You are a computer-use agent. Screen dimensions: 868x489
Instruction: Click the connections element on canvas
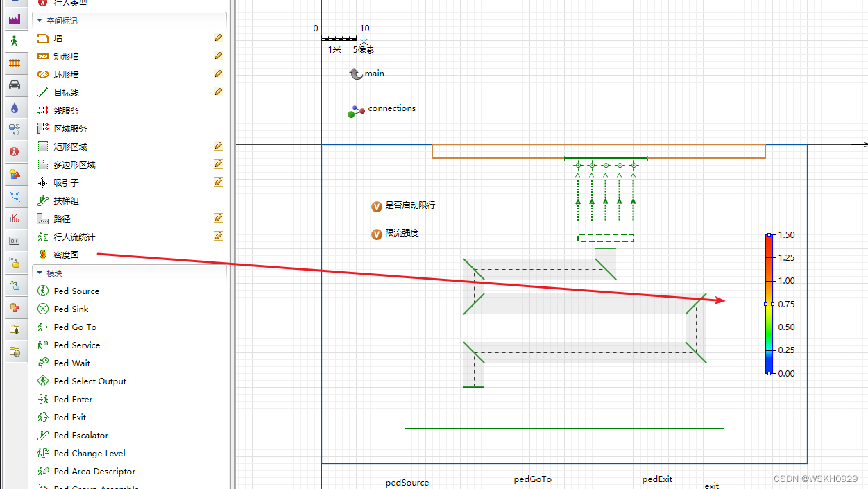click(x=382, y=110)
